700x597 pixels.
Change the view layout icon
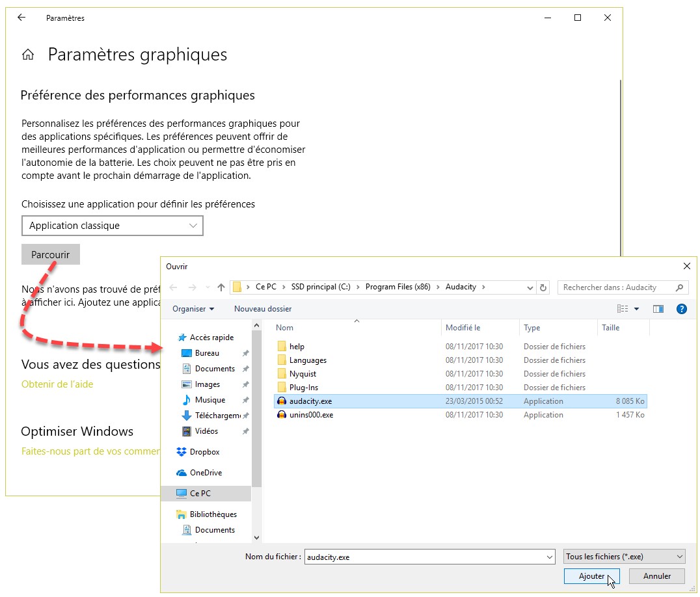(x=623, y=309)
